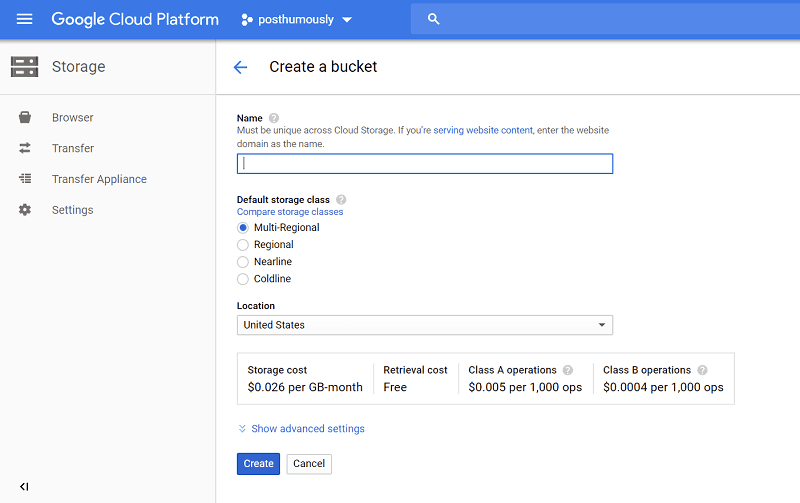Screen dimensions: 800x503
Task: Click the Class A operations help icon
Action: coord(568,370)
